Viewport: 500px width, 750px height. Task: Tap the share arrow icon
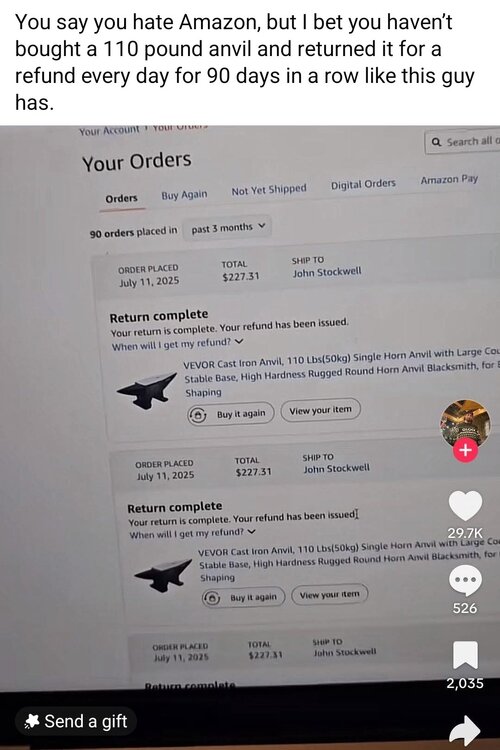[465, 730]
